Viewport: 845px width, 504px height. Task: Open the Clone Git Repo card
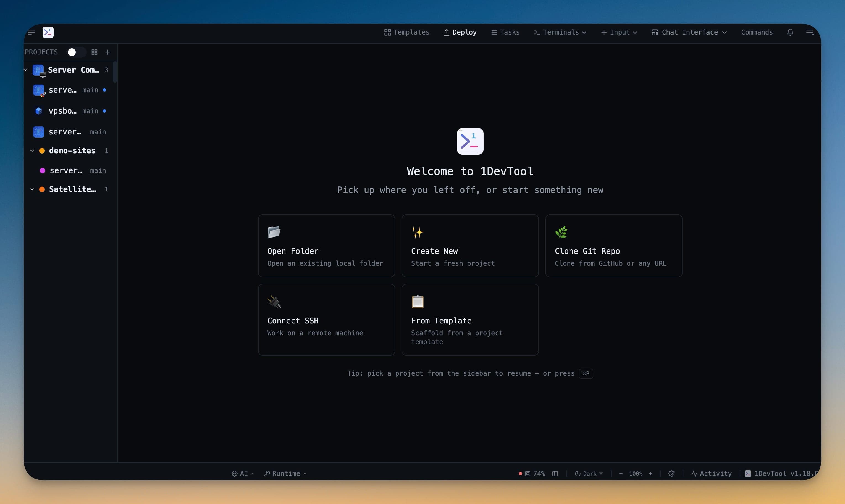[614, 246]
